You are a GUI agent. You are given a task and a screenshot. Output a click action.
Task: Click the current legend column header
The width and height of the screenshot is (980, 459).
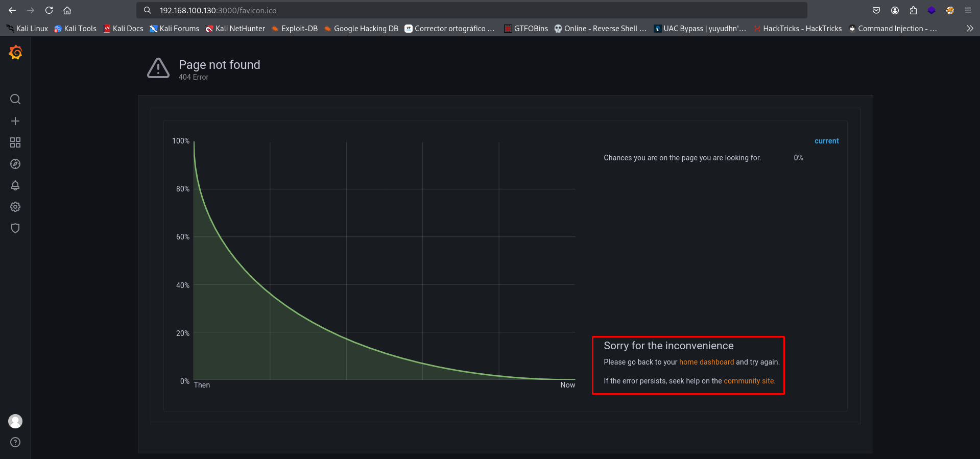click(826, 141)
